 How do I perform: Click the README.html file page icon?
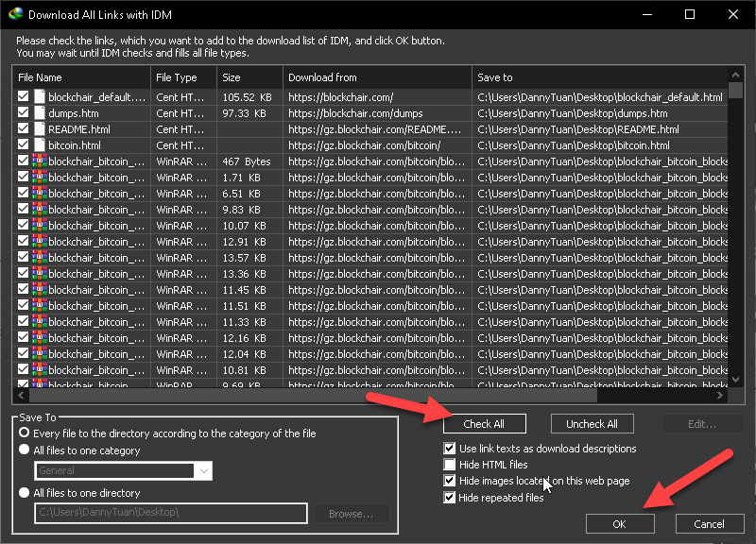point(40,128)
